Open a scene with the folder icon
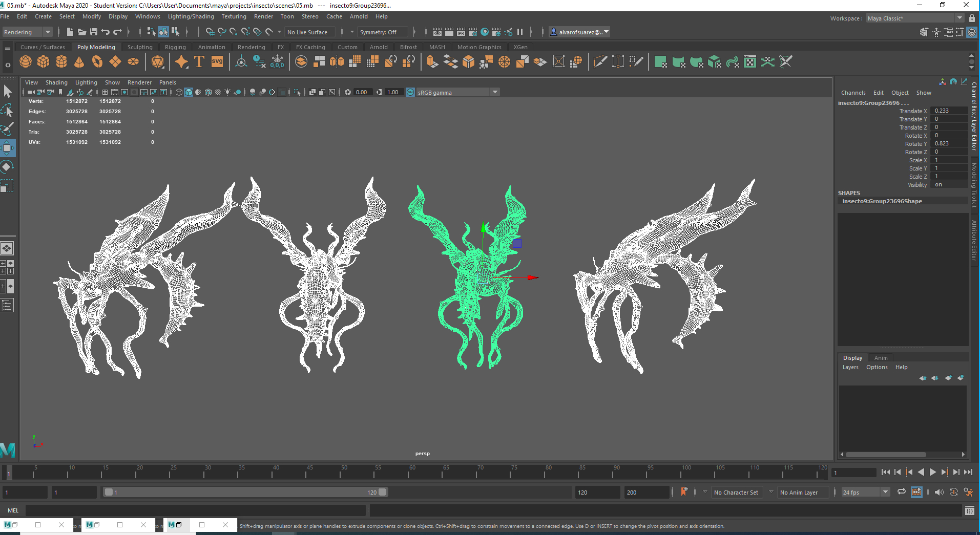Screen dimensions: 980x535 click(81, 32)
